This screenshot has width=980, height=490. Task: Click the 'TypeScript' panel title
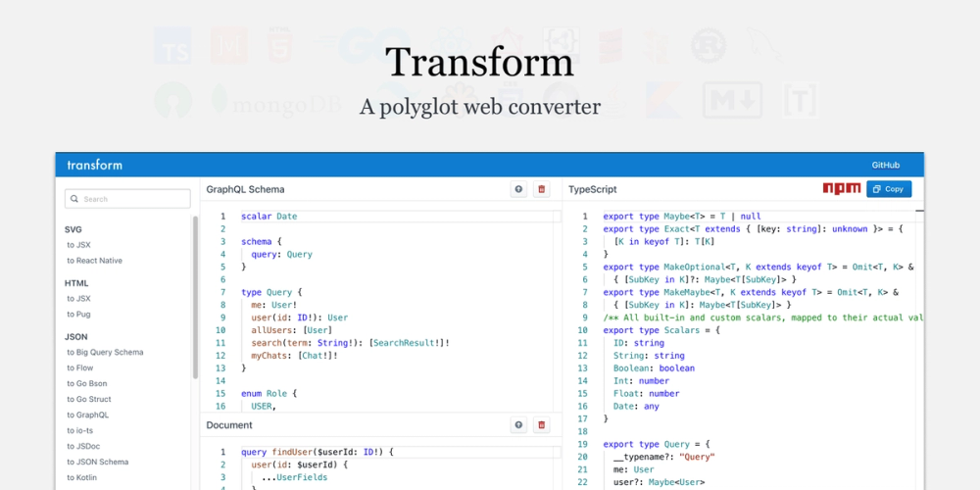(593, 189)
